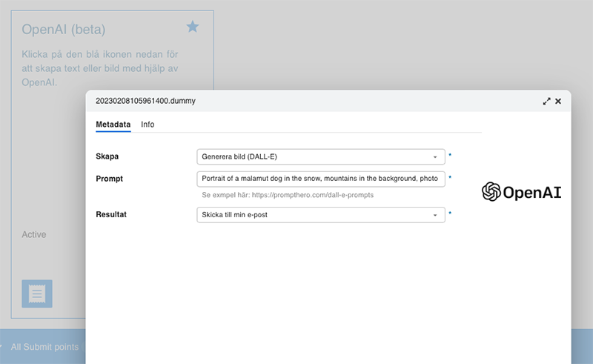Click inside the Prompt text field
Viewport: 593px width, 364px height.
pos(320,179)
